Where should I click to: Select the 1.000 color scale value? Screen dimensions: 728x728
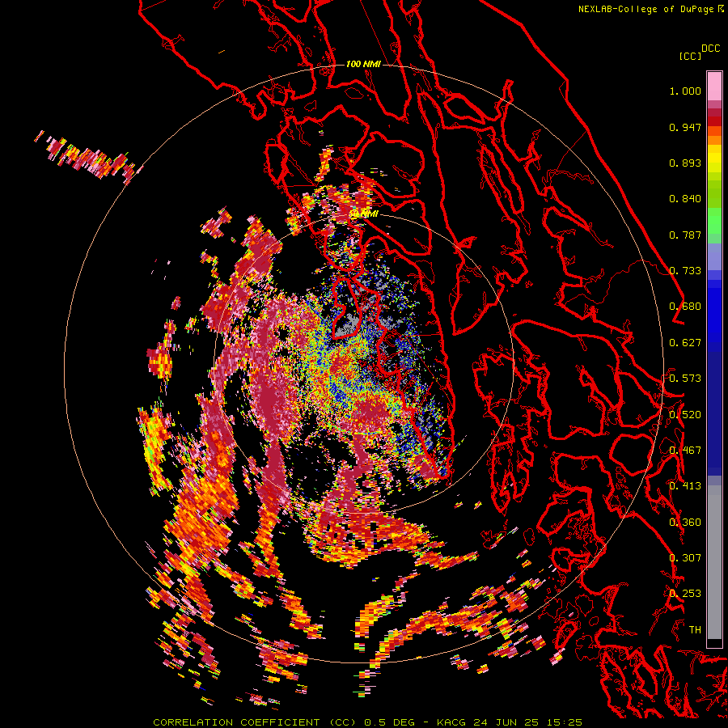[685, 91]
